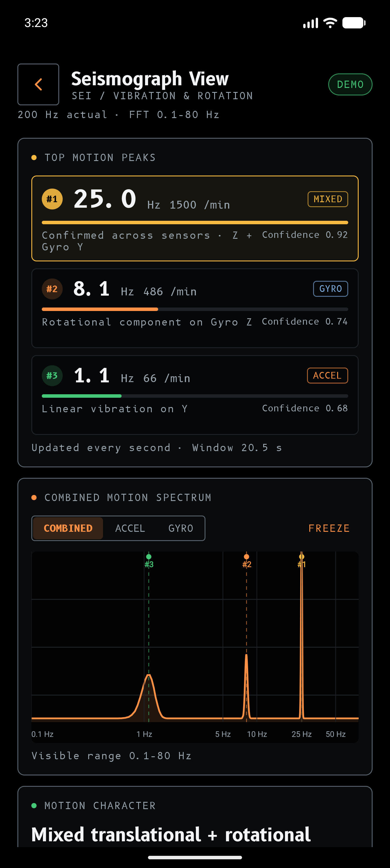Tap the Wi-Fi status icon
This screenshot has height=868, width=390.
click(330, 23)
